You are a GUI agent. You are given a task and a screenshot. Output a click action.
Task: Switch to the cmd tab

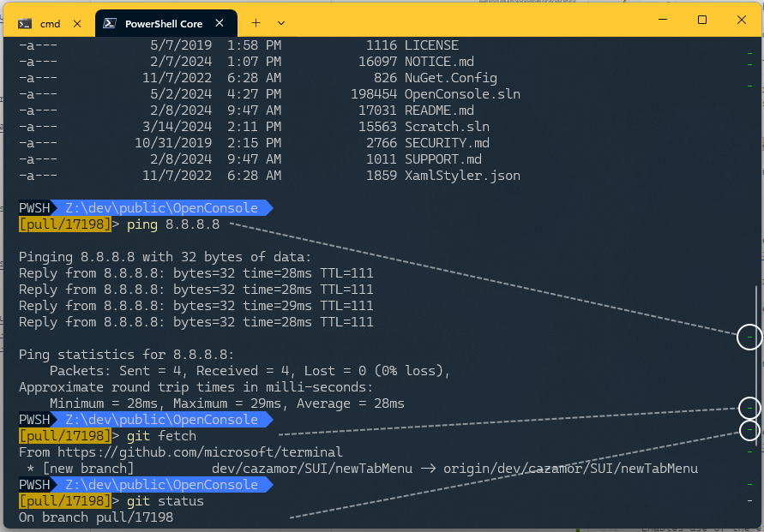point(49,23)
